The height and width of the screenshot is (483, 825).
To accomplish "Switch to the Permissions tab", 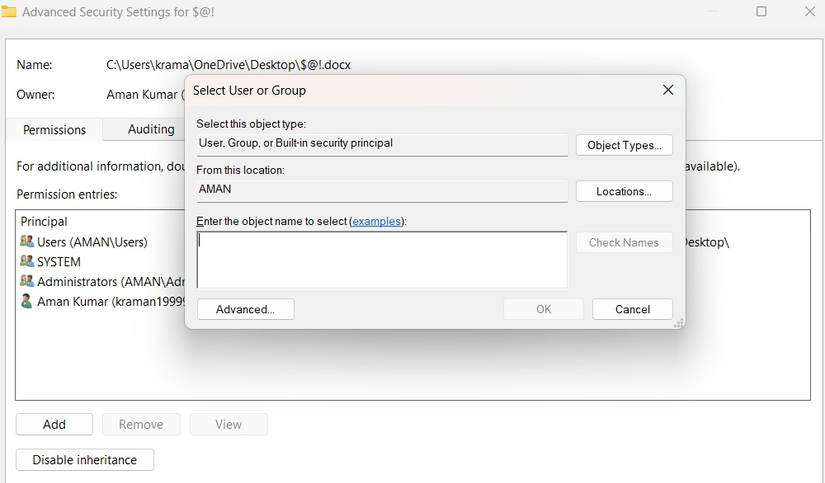I will click(54, 130).
